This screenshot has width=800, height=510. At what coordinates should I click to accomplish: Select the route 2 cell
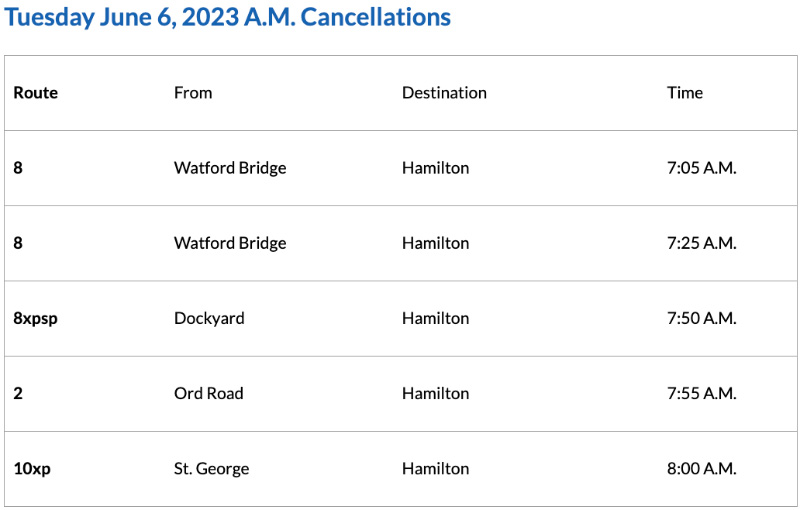pos(18,393)
